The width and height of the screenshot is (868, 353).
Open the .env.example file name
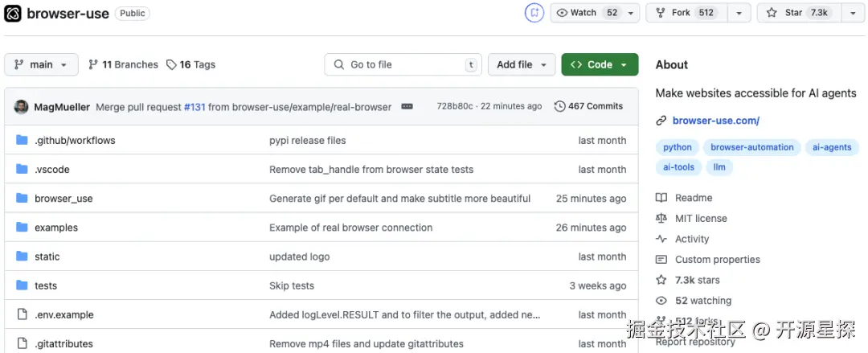(x=63, y=314)
